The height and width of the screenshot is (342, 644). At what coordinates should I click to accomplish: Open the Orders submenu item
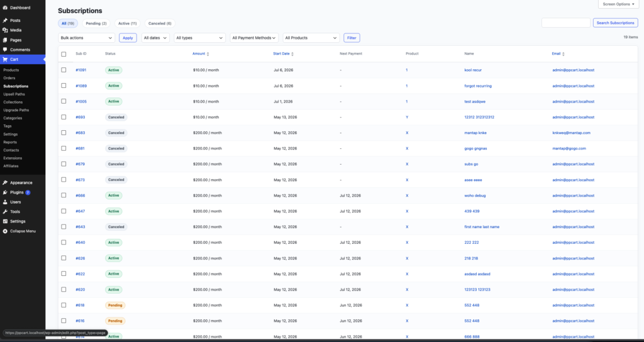point(9,78)
